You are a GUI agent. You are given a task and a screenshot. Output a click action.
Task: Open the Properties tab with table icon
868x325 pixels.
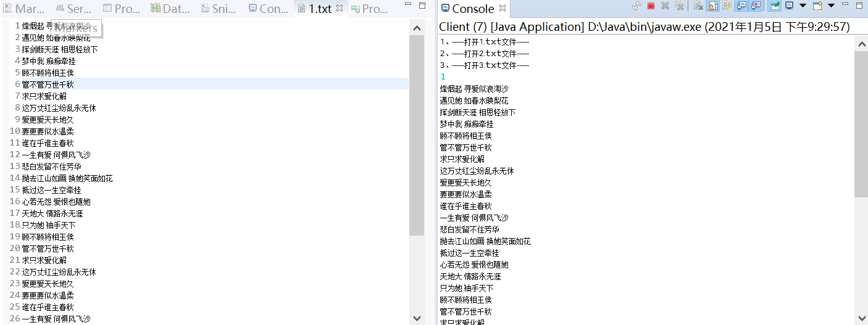point(122,9)
